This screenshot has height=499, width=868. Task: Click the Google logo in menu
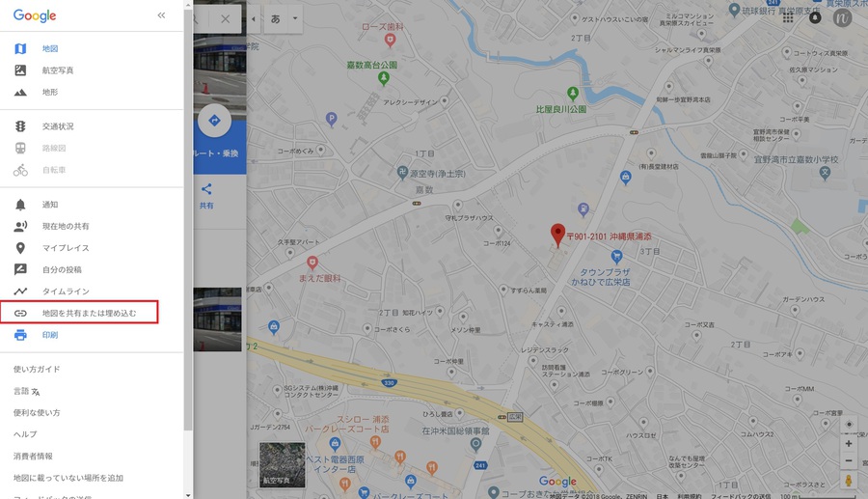click(x=35, y=15)
